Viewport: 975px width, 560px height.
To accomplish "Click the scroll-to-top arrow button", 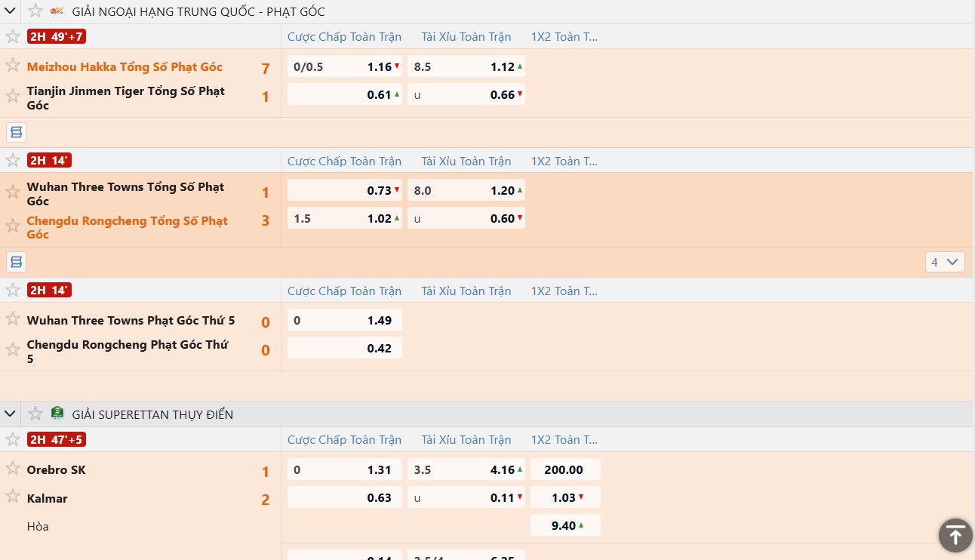I will point(955,535).
